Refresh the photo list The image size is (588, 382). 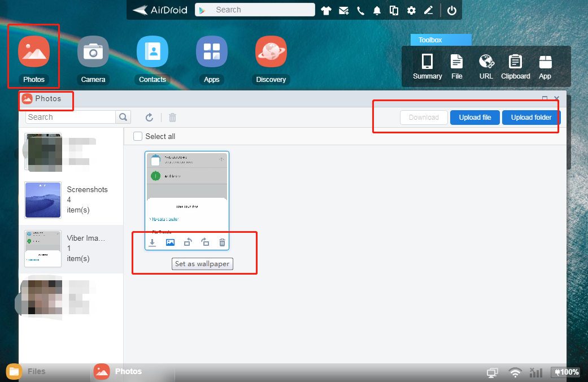pos(149,118)
